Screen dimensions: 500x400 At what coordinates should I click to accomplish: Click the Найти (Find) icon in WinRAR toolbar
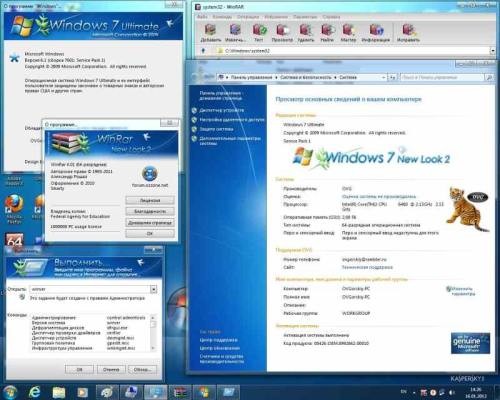327,33
